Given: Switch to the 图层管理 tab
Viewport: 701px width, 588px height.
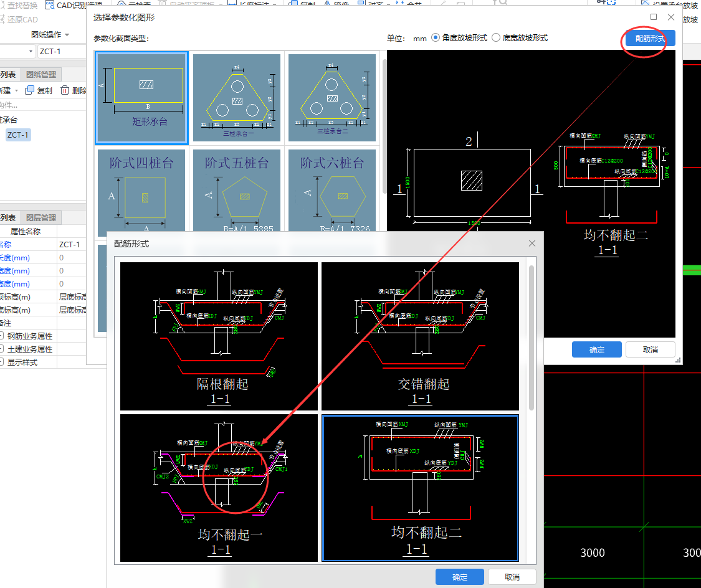Looking at the screenshot, I should tap(41, 218).
